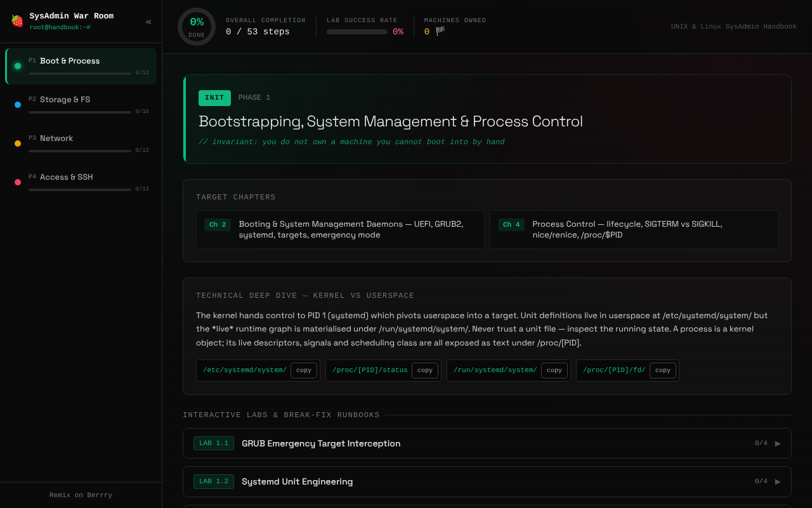Click the PHASE 1 label
812x508 pixels.
pos(254,98)
